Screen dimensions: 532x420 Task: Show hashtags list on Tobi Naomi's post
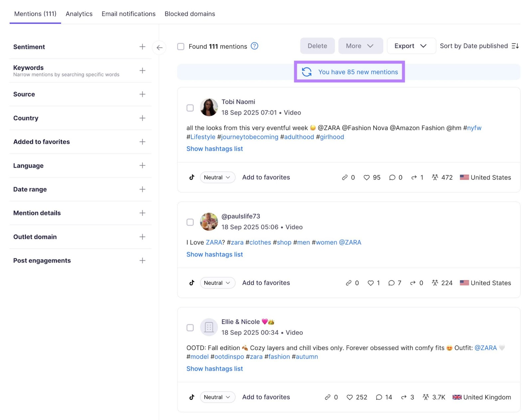pos(214,149)
